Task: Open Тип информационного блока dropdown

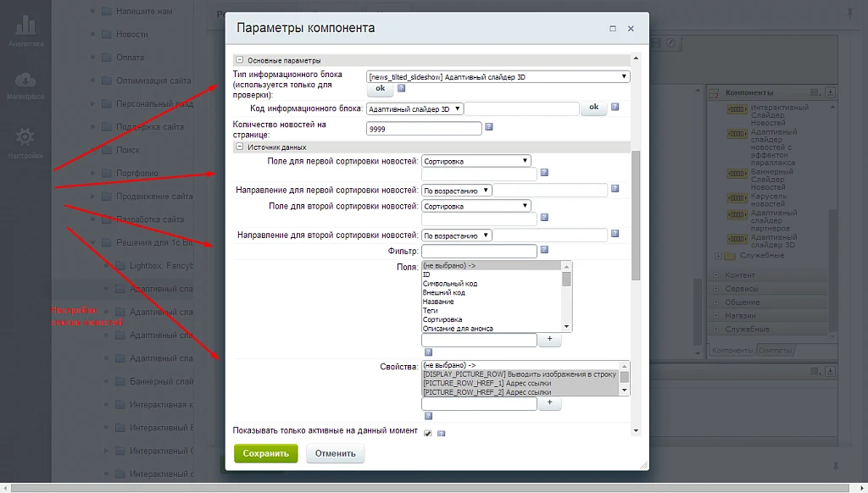Action: tap(498, 76)
